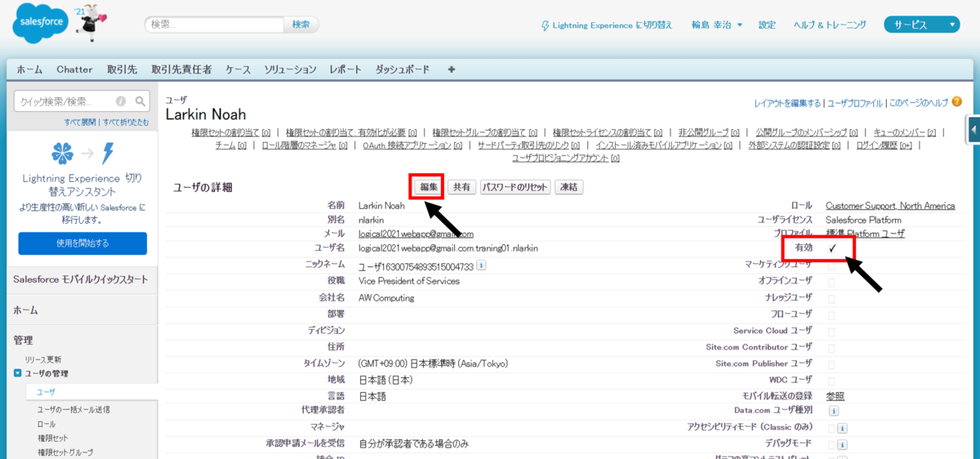
Task: Click the quick find magnifier icon
Action: [140, 101]
